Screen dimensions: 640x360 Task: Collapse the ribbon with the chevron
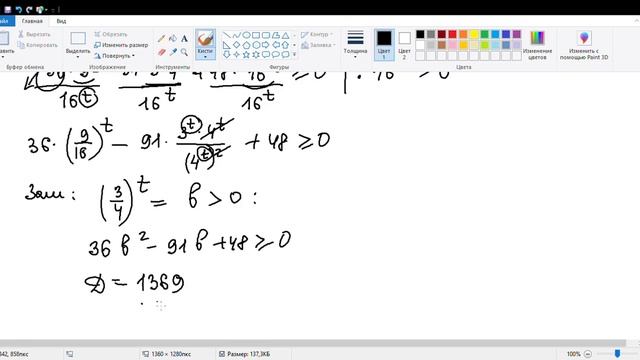(x=636, y=20)
